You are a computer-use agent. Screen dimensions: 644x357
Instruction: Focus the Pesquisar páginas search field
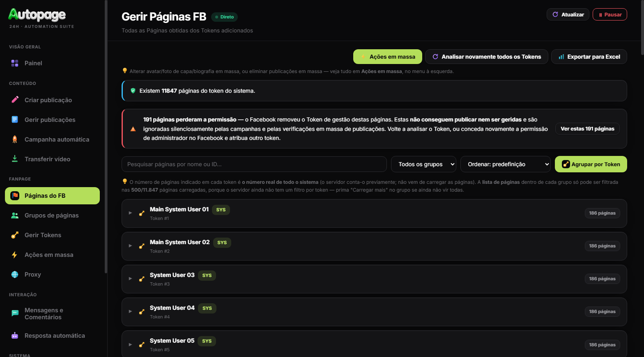click(x=254, y=164)
